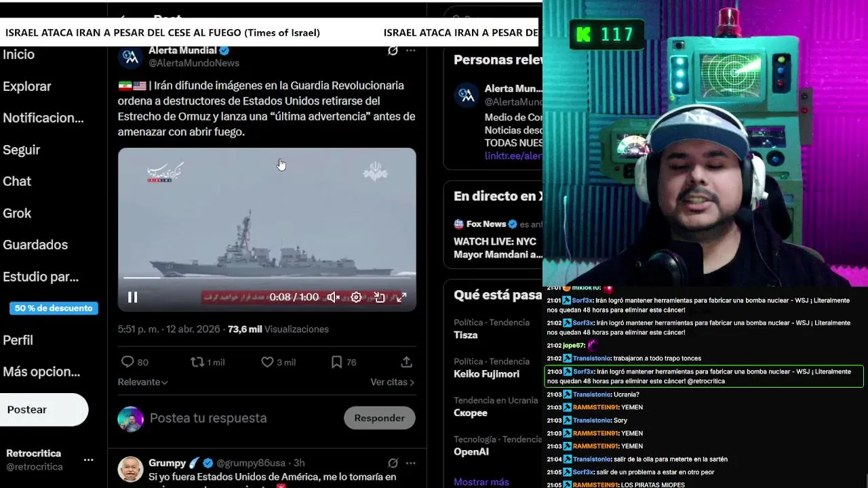The height and width of the screenshot is (488, 868).
Task: Open Grok icon on Grumpy's reply
Action: [x=393, y=463]
